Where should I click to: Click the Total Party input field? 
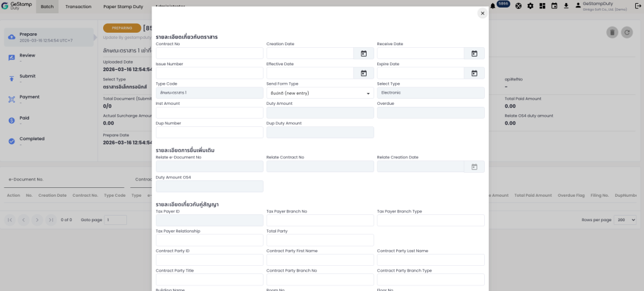click(x=320, y=240)
